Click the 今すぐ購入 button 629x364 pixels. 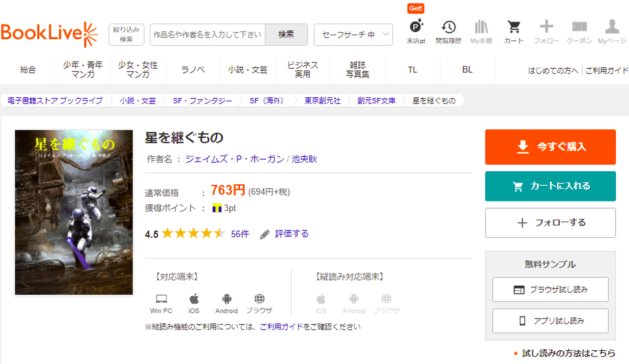pos(550,147)
